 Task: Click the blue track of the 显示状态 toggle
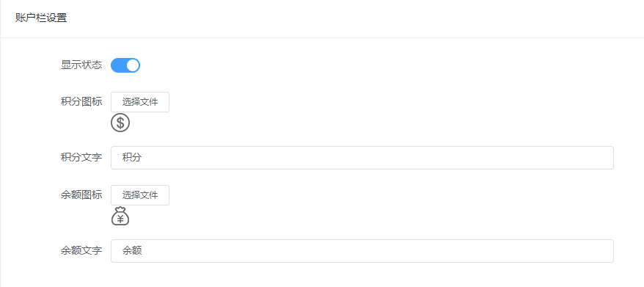point(118,65)
